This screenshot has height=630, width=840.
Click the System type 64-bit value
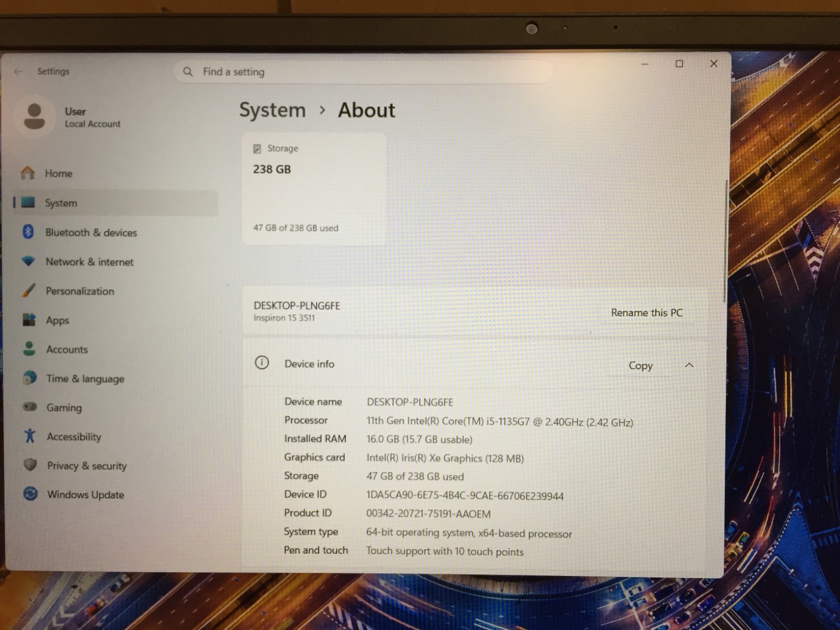click(469, 533)
